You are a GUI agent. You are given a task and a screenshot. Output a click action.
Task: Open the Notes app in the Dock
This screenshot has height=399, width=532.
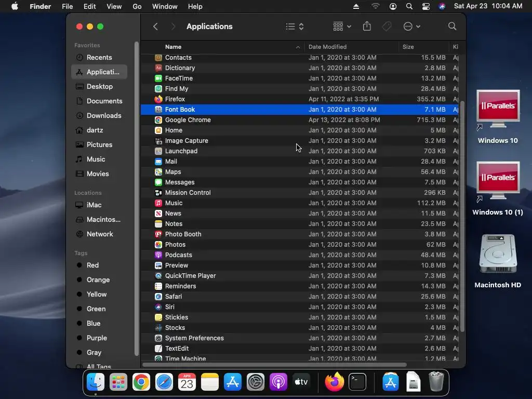pyautogui.click(x=210, y=382)
